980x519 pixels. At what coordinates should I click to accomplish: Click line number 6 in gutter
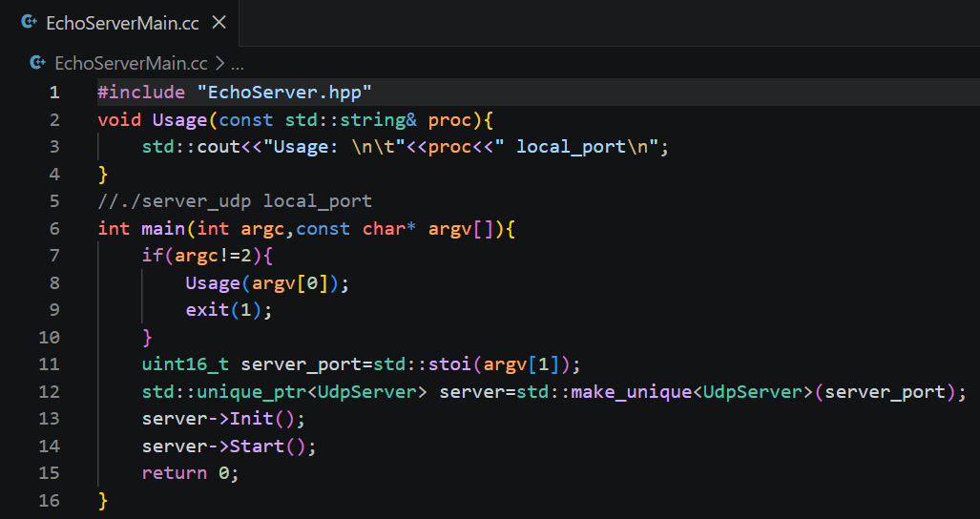[x=54, y=229]
